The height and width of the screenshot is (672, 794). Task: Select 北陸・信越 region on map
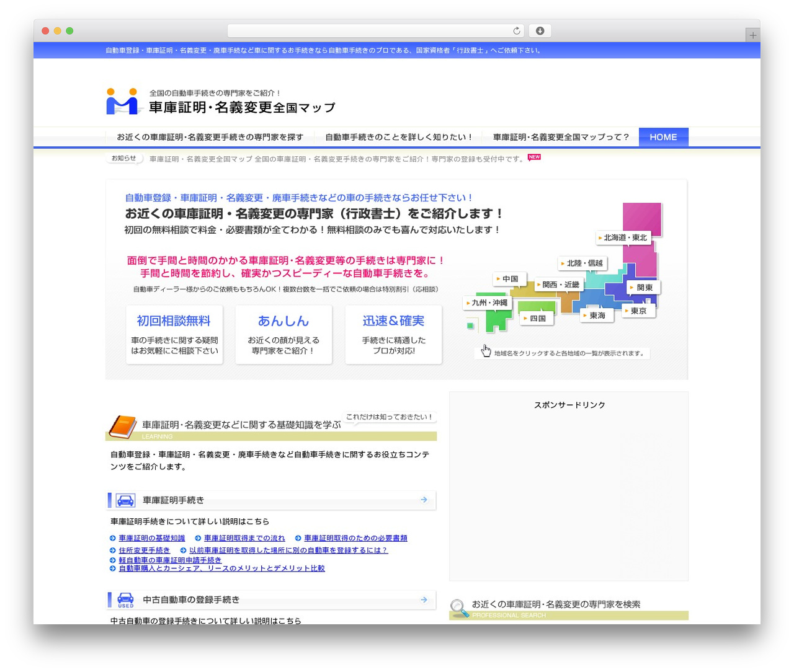point(582,263)
